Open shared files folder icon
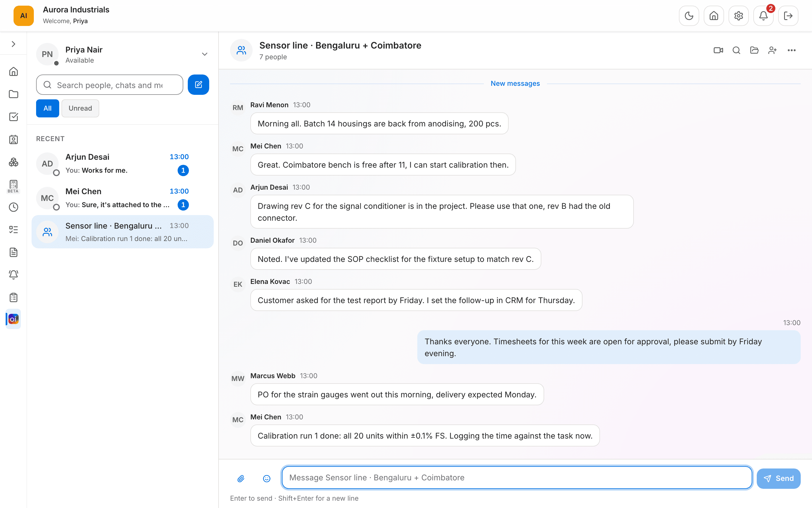The height and width of the screenshot is (508, 812). tap(754, 51)
